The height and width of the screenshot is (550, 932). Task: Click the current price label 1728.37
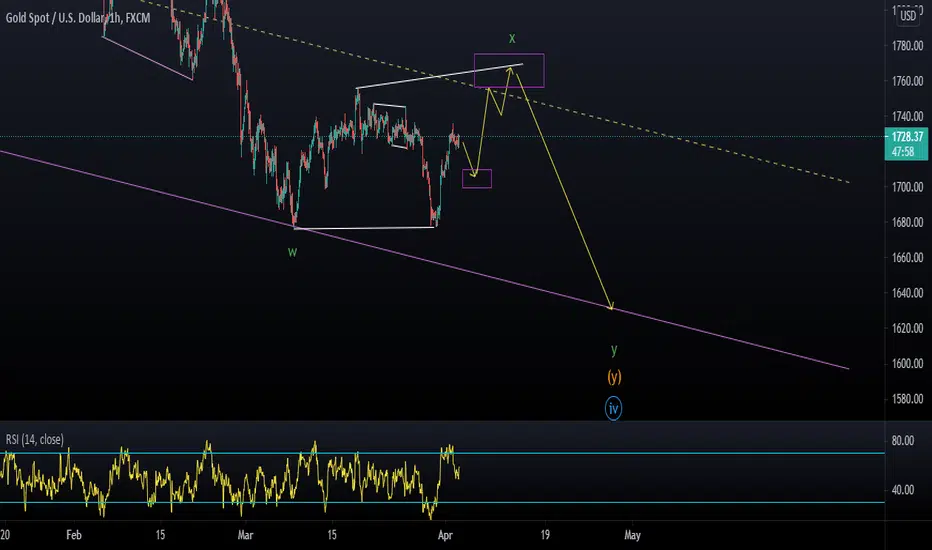coord(908,137)
